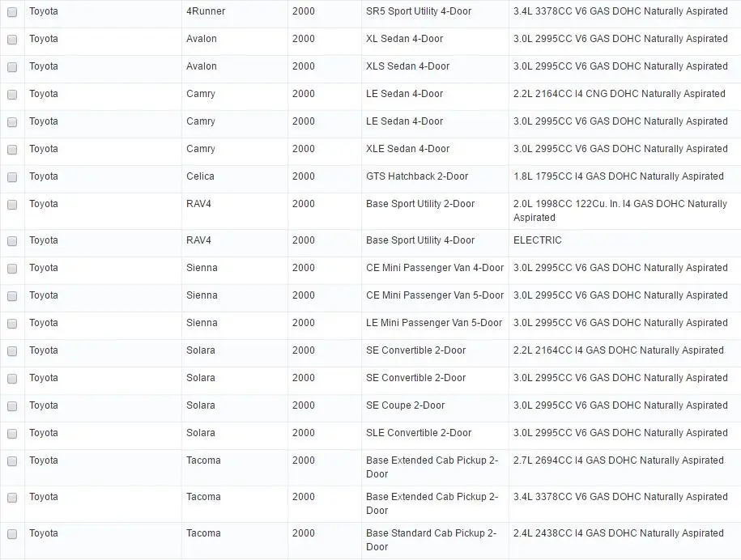Select the Avalon XL Sedan row checkbox

click(12, 40)
